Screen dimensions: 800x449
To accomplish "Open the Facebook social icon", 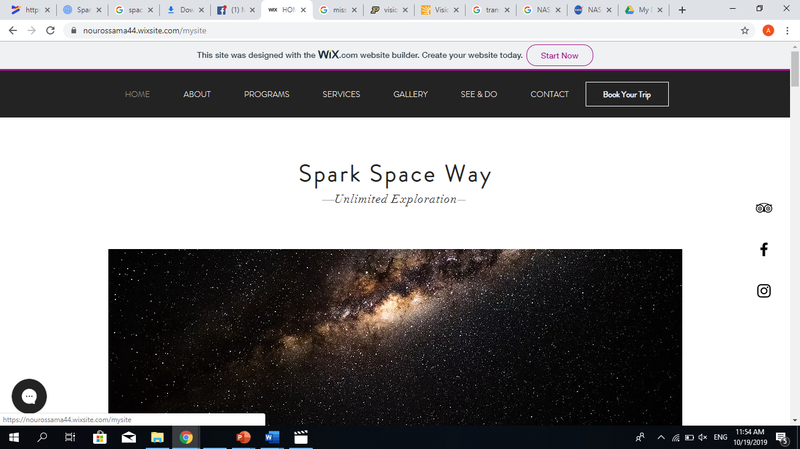I will click(763, 250).
